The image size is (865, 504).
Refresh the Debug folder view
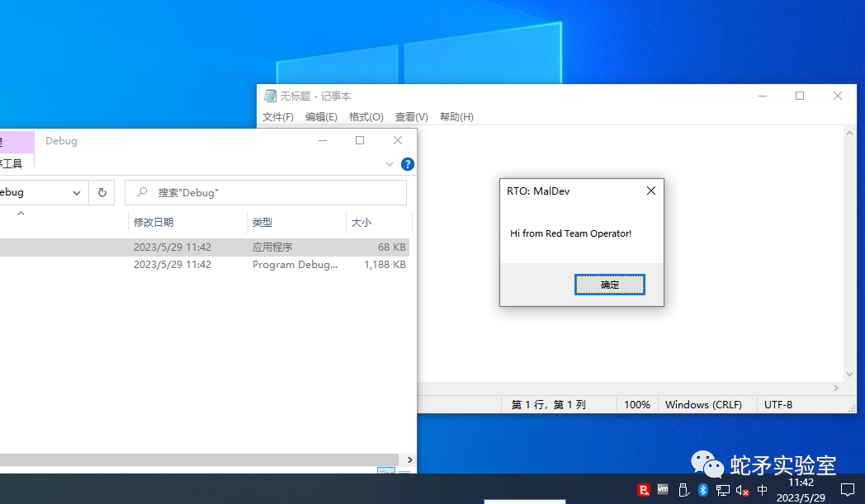[102, 192]
